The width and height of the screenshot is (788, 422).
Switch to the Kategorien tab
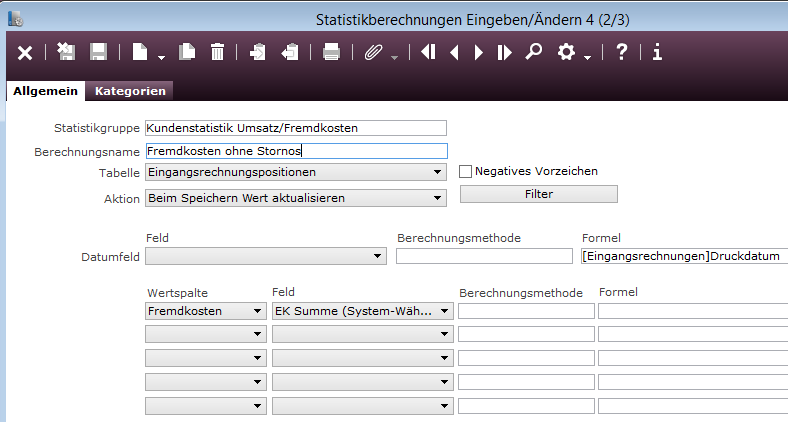click(x=130, y=91)
